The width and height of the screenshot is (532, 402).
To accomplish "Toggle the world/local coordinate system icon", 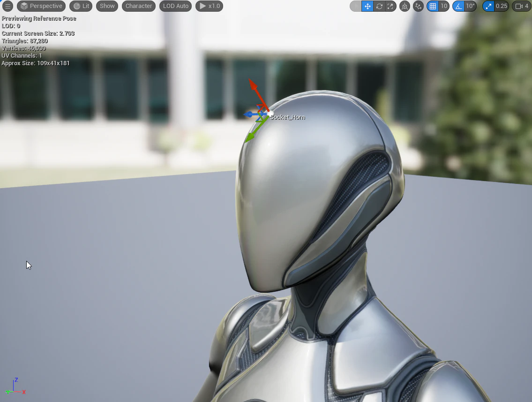I will click(x=405, y=6).
